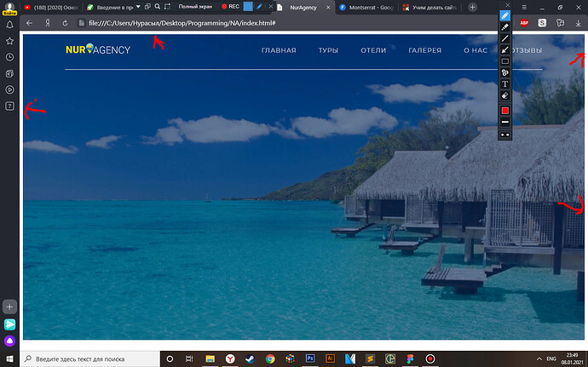The image size is (588, 367).
Task: Open the Windows Start menu
Action: pyautogui.click(x=9, y=358)
